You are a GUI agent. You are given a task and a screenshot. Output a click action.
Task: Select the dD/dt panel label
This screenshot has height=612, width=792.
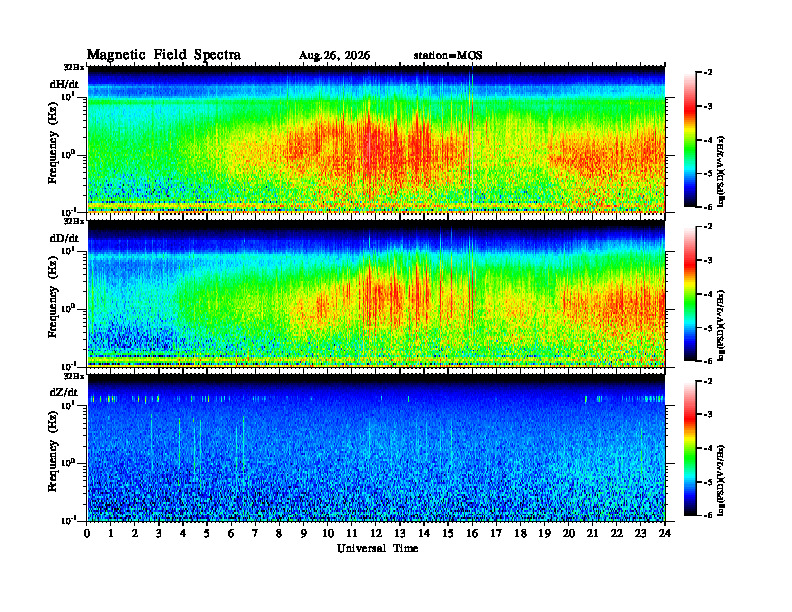click(x=64, y=238)
